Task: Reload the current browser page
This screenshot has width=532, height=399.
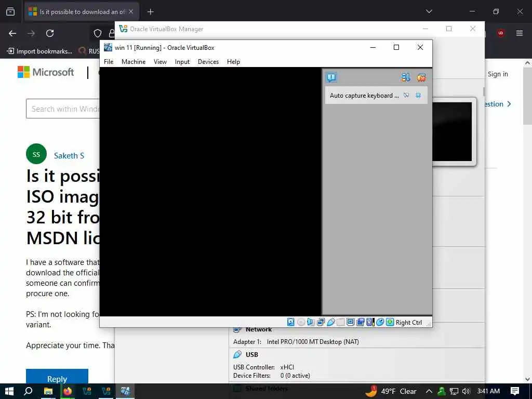Action: tap(50, 33)
